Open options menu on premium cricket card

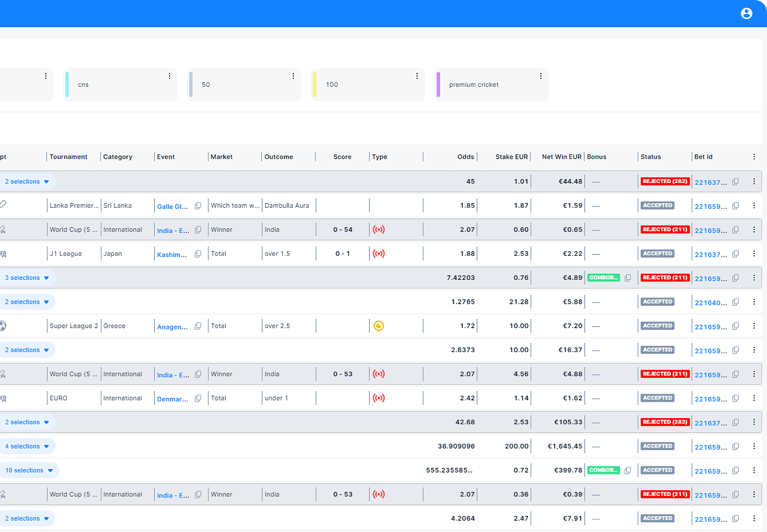point(541,76)
